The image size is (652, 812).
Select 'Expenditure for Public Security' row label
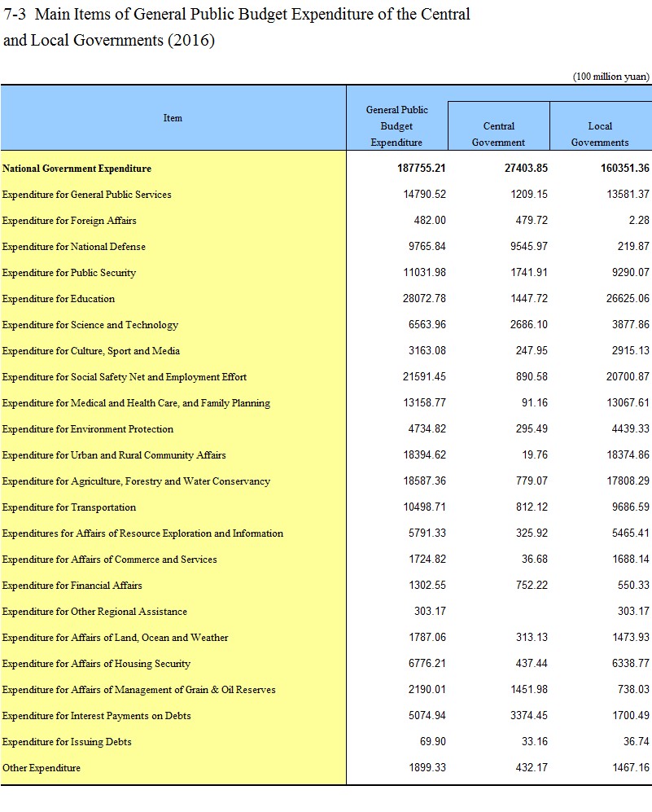pyautogui.click(x=69, y=273)
